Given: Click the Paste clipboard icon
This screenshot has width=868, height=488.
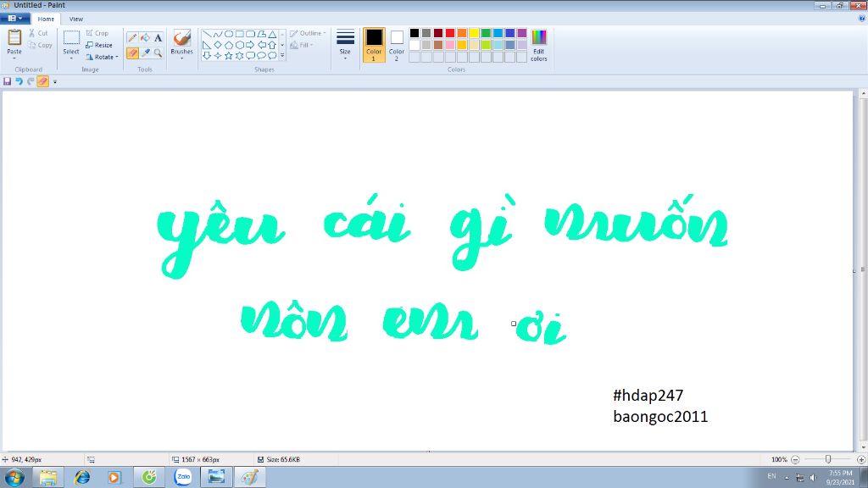Looking at the screenshot, I should pyautogui.click(x=14, y=37).
